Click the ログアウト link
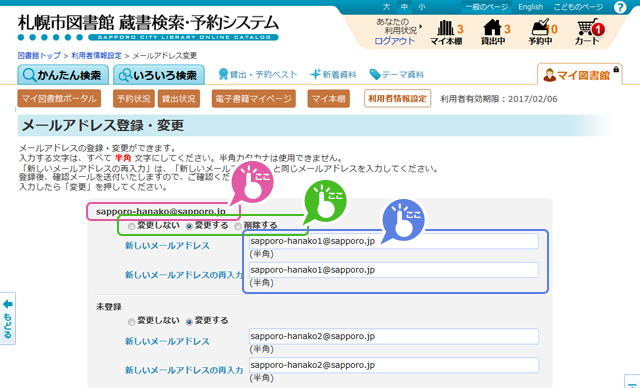 [394, 41]
